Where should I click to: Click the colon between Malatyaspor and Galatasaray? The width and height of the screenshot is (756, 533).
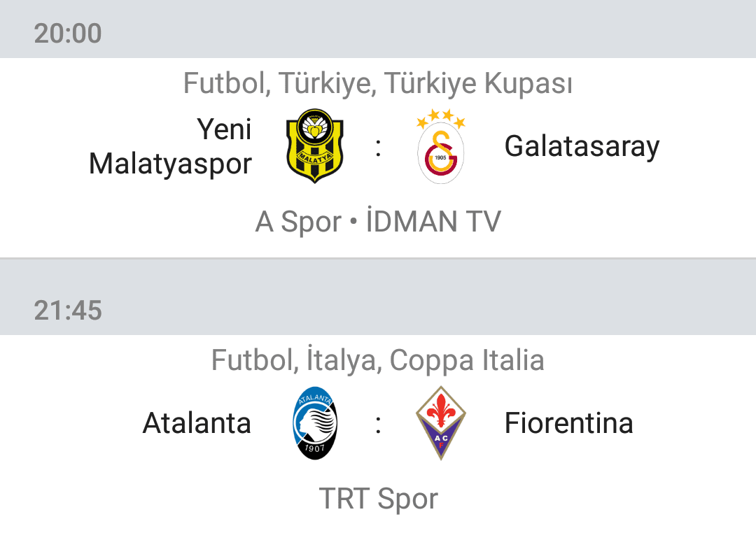coord(379,148)
